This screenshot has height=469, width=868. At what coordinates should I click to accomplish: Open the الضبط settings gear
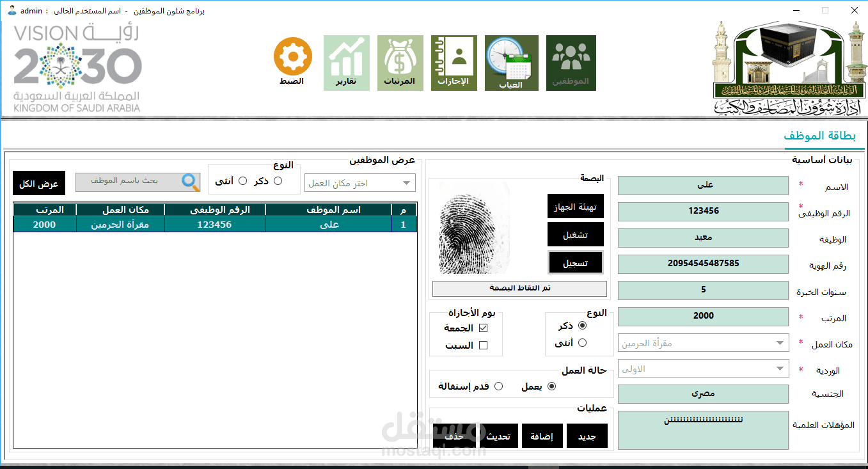(292, 56)
